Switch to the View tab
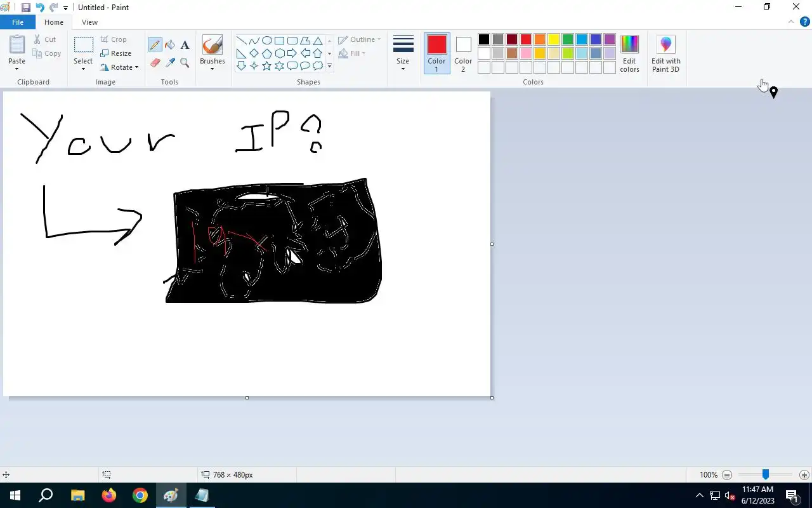The image size is (812, 508). point(89,22)
